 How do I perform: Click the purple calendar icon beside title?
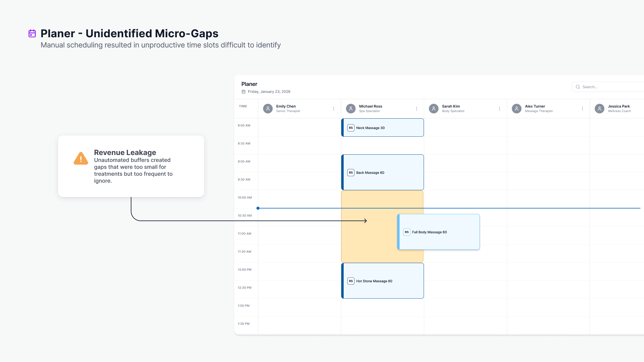point(32,33)
